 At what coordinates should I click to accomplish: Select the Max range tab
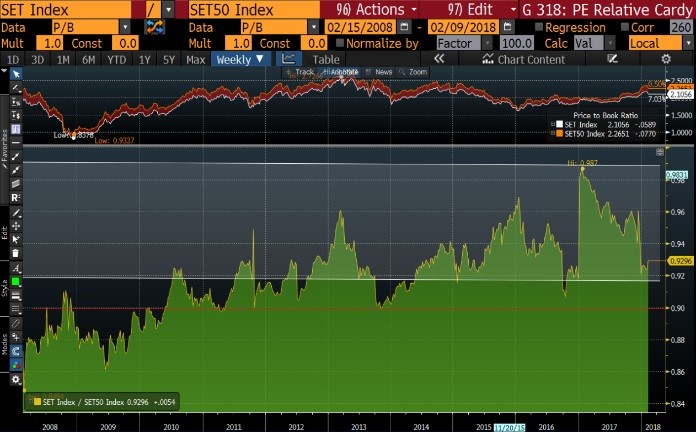(196, 59)
